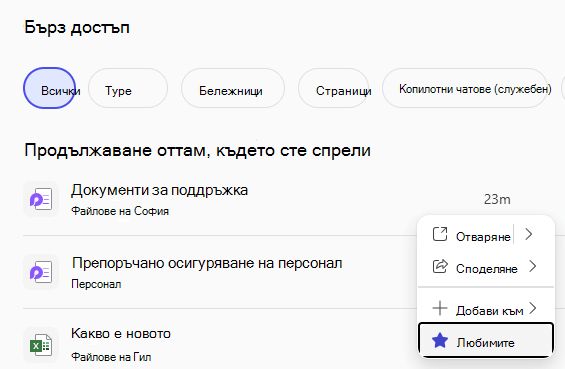Screen dimensions: 565x369
Task: Show only Страници items
Action: (x=333, y=88)
